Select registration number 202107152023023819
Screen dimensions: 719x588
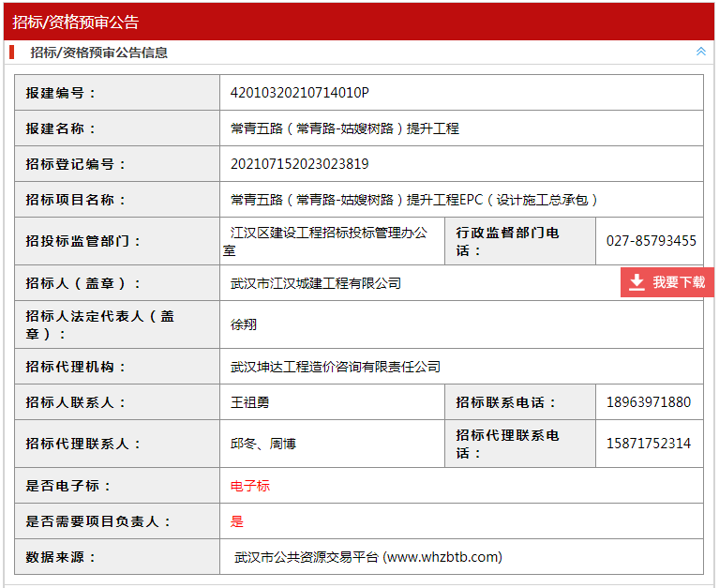(300, 164)
